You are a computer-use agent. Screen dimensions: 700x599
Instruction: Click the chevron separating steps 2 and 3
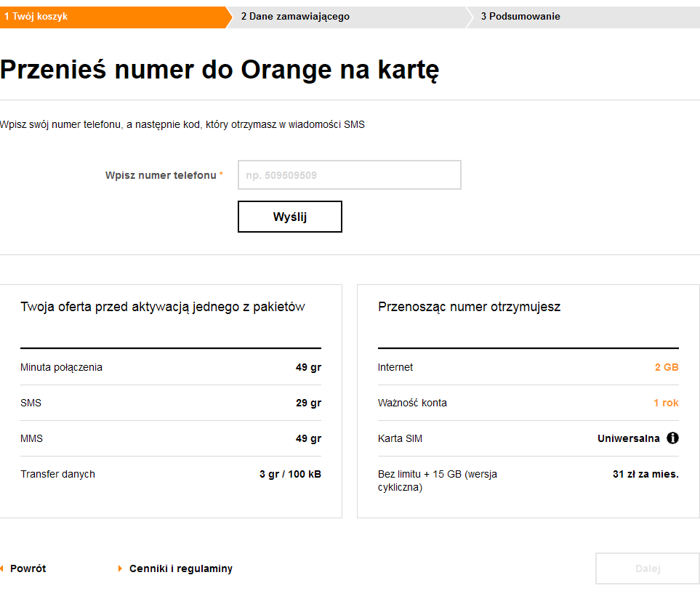(469, 17)
